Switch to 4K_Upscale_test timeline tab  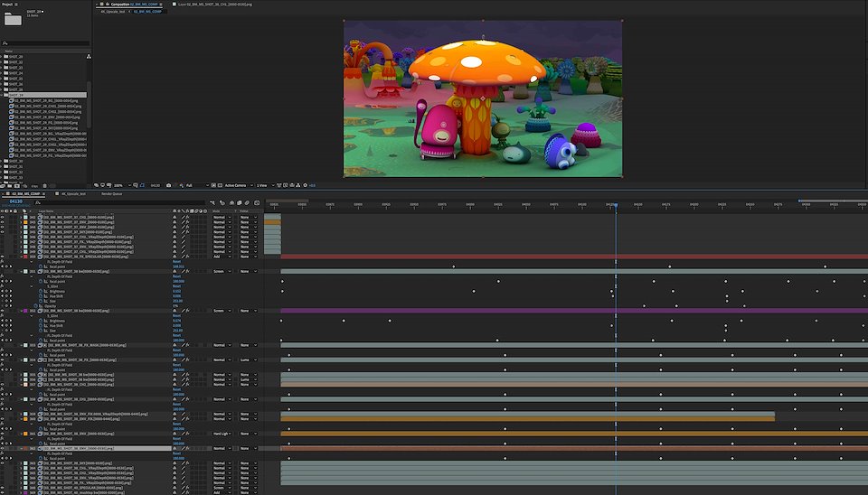(73, 194)
